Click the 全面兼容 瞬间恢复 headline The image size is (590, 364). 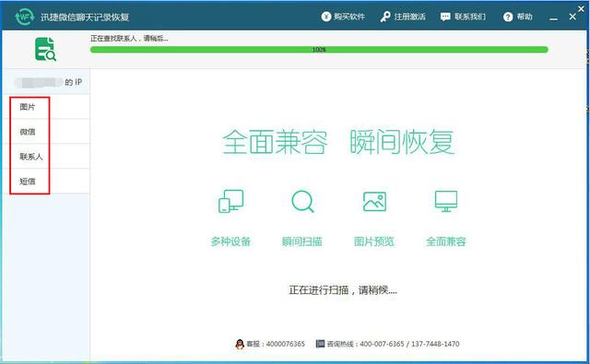click(338, 142)
